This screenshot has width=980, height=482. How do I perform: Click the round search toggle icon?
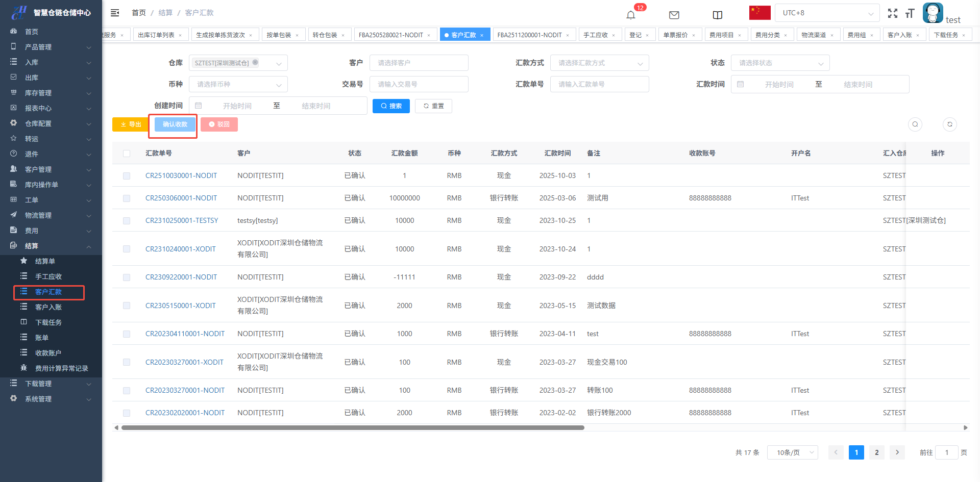coord(915,124)
